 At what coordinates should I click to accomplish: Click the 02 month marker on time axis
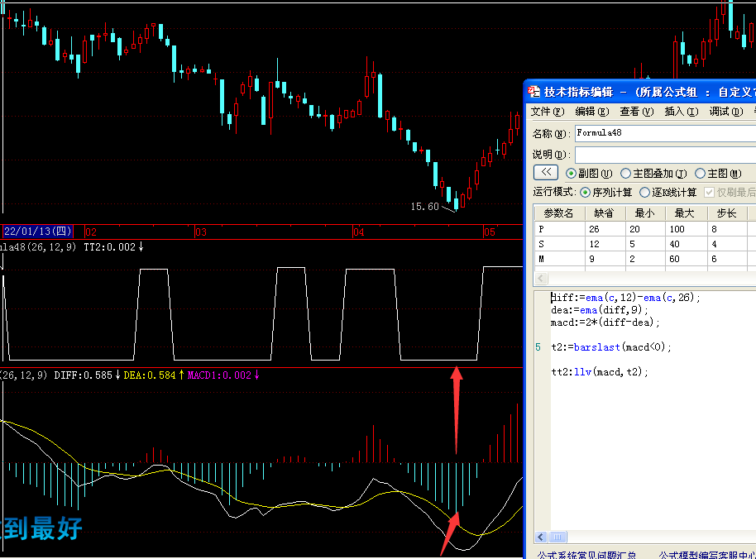[x=91, y=232]
